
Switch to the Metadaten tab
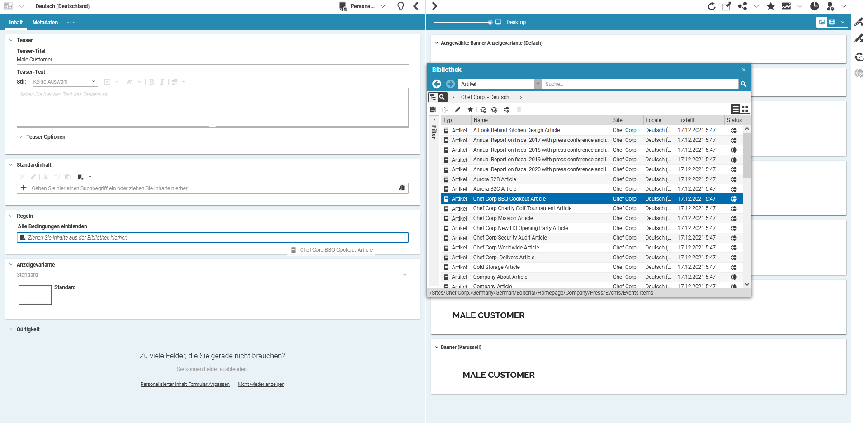click(x=45, y=23)
